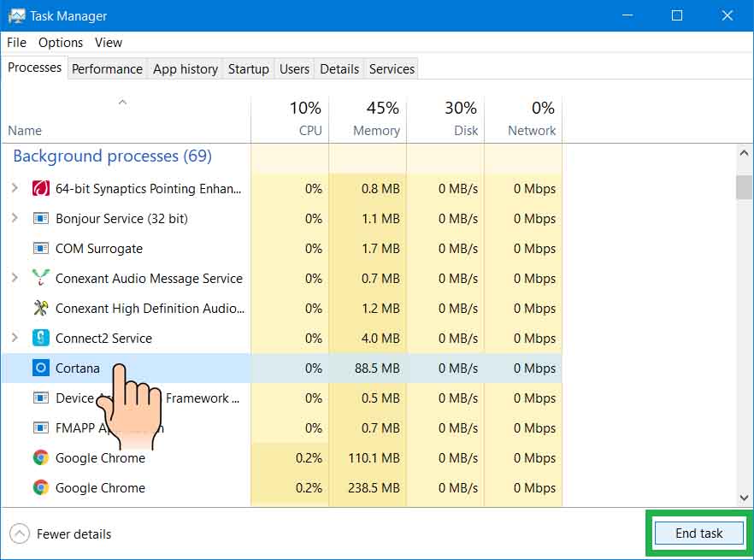Switch to the Startup tab

[x=248, y=69]
